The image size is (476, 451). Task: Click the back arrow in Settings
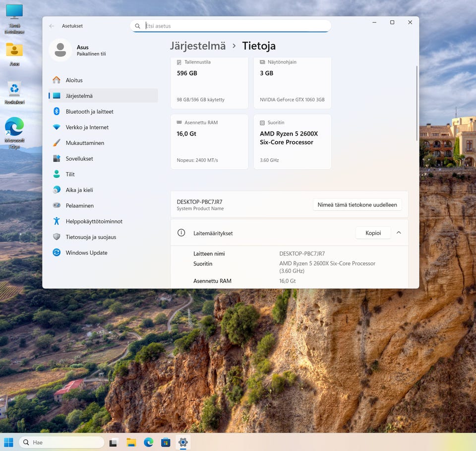coord(52,26)
